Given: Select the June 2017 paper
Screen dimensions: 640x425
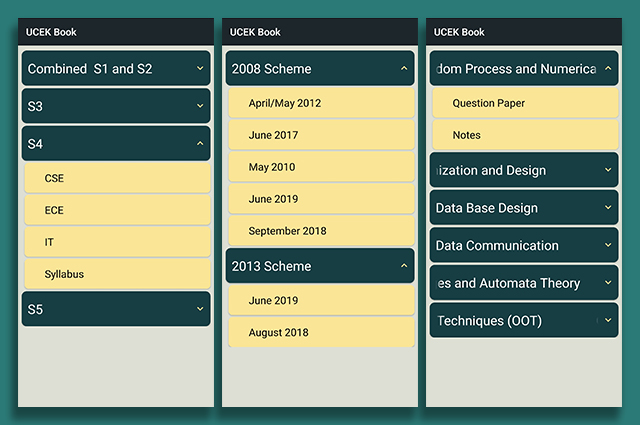Looking at the screenshot, I should click(x=320, y=135).
